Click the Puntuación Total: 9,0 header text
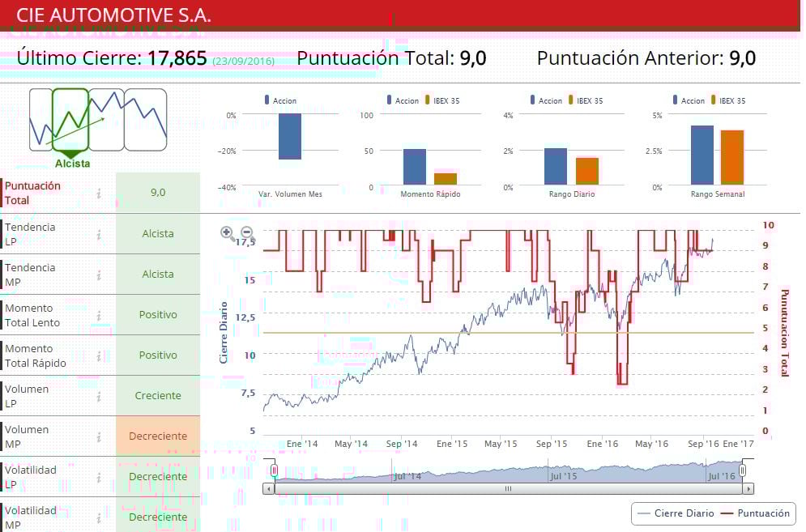Viewport: 806px width, 532px height. 392,58
